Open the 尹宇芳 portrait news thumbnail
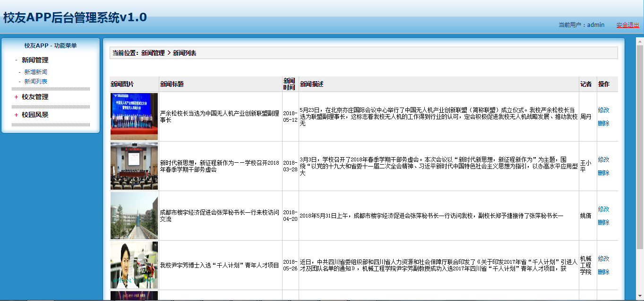Screen dimensions: 644x301 (x=134, y=265)
